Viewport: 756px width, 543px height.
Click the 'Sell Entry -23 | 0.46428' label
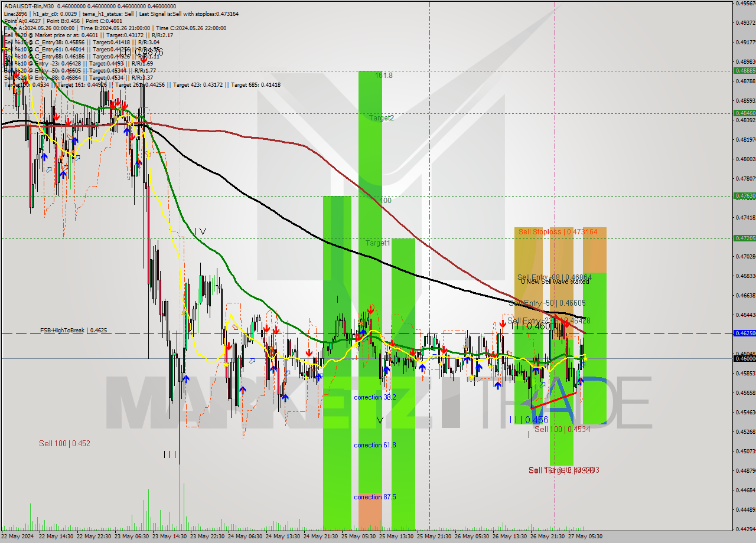tap(549, 320)
